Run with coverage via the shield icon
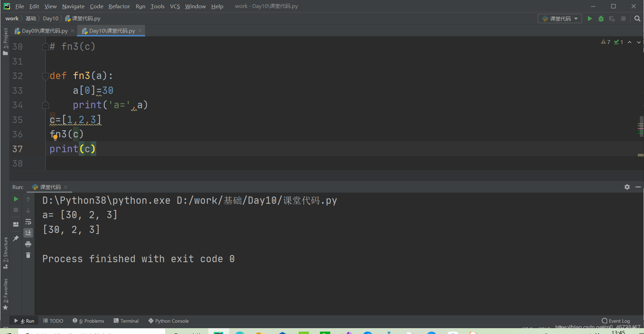 point(612,19)
